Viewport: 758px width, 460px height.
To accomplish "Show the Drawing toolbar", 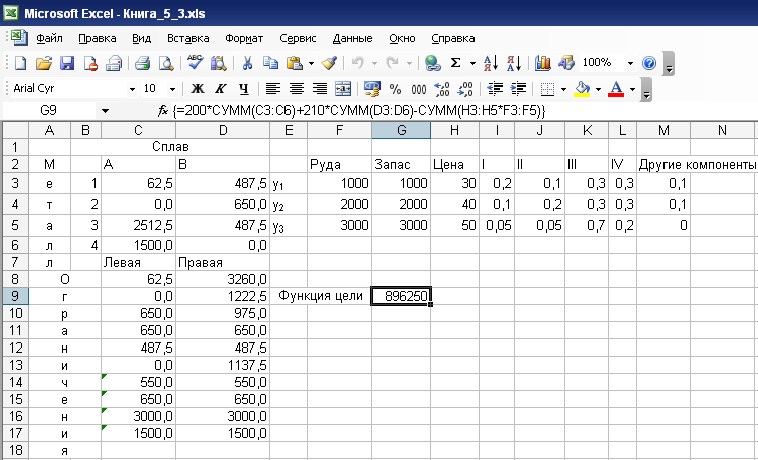I will tap(566, 63).
